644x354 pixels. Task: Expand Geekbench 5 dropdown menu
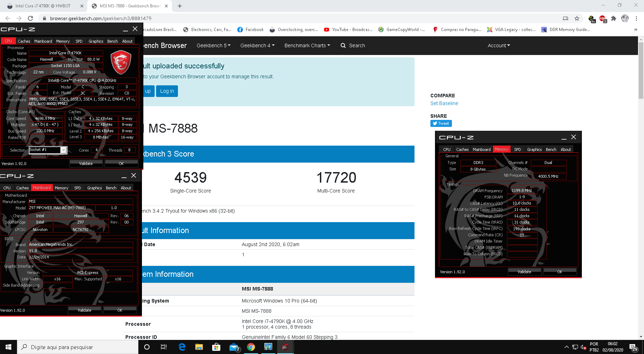coord(214,45)
